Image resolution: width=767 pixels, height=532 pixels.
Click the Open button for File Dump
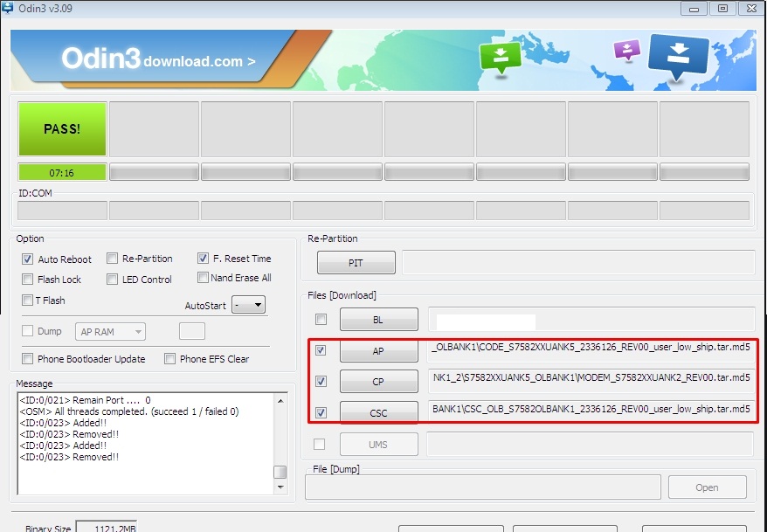tap(708, 487)
